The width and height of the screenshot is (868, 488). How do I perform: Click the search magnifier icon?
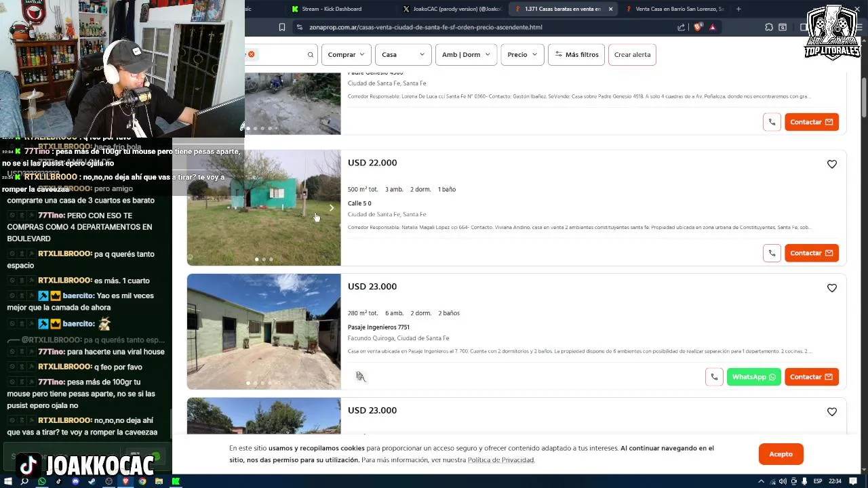click(x=311, y=54)
